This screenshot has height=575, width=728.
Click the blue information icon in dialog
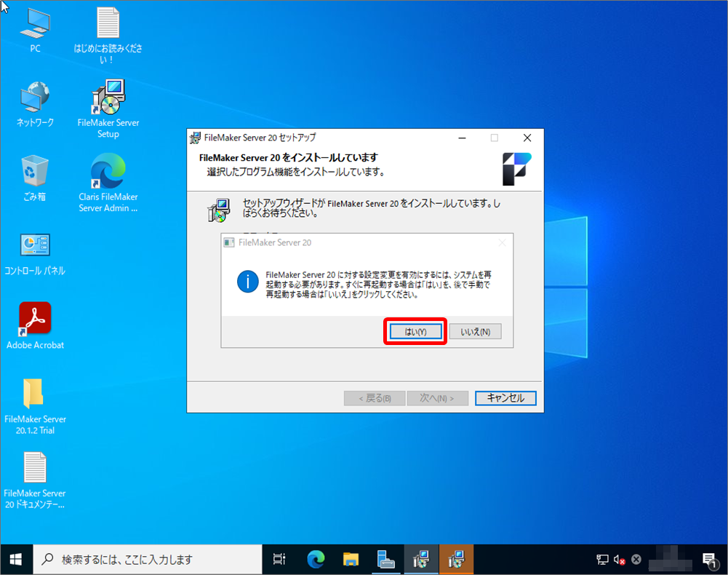[247, 282]
